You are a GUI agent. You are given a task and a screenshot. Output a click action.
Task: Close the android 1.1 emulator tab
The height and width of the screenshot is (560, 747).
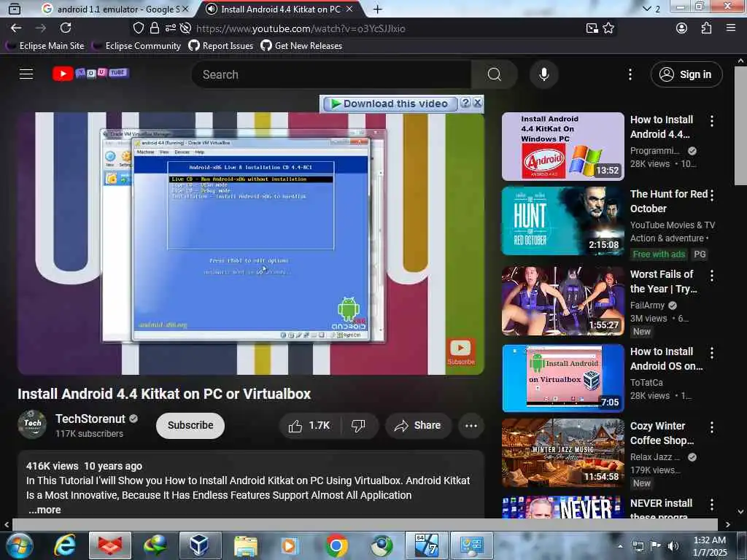pos(185,9)
